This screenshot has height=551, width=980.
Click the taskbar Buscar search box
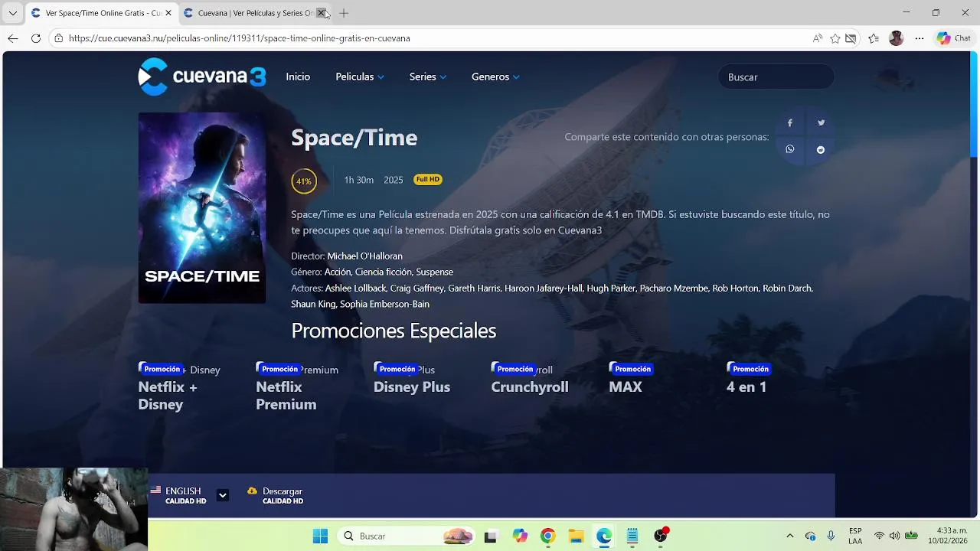[x=407, y=536]
